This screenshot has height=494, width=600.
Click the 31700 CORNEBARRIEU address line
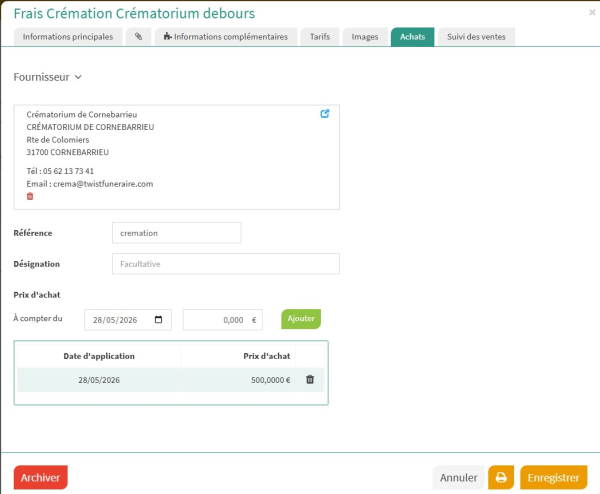point(68,152)
